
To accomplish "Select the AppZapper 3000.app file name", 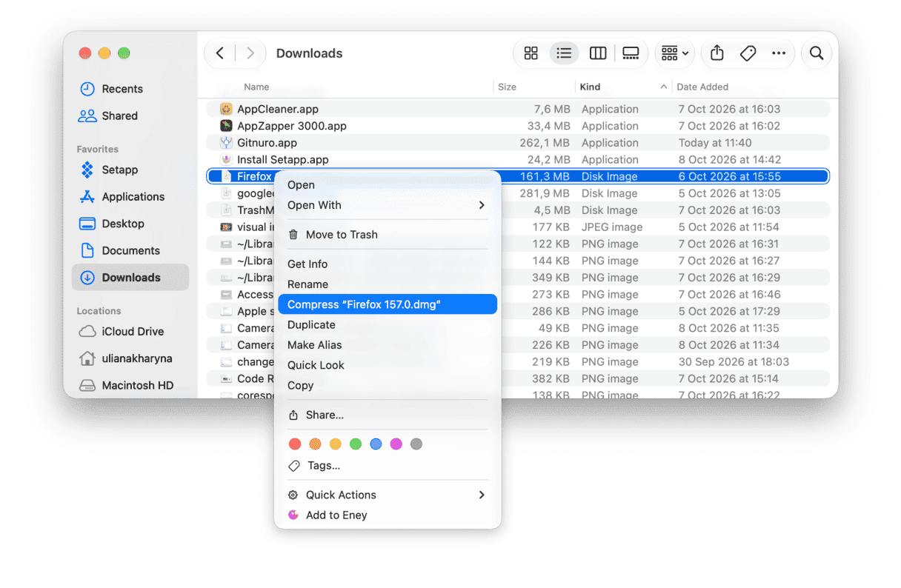I will (292, 126).
